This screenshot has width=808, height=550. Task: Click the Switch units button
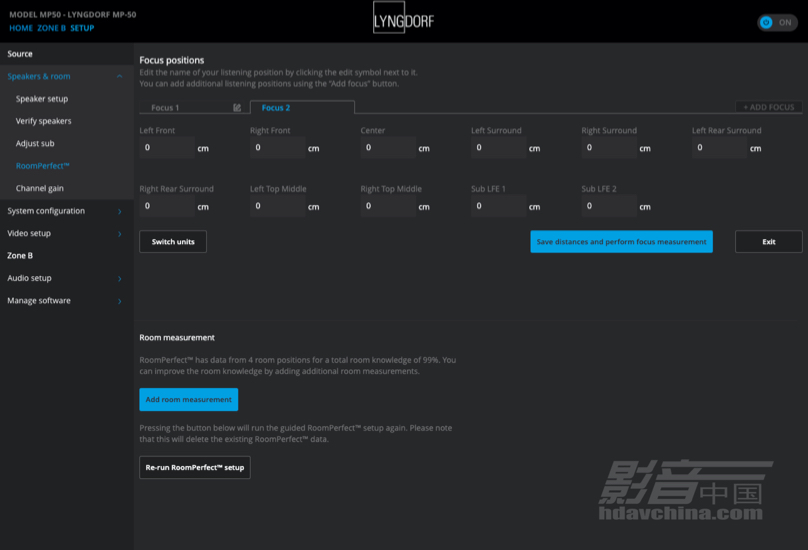(173, 241)
